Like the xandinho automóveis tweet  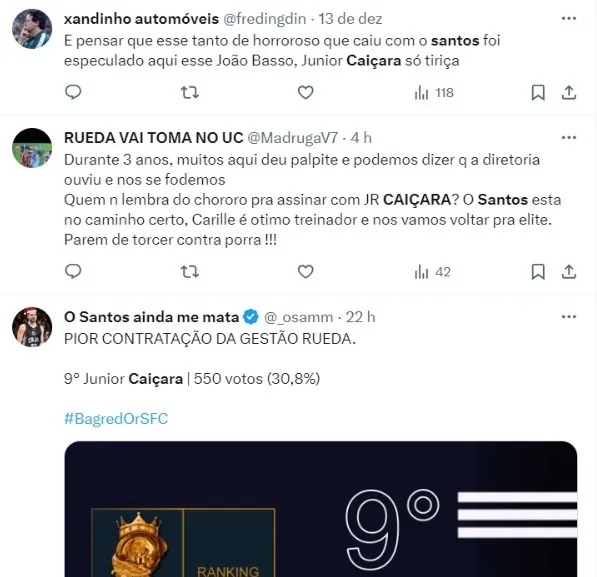305,93
